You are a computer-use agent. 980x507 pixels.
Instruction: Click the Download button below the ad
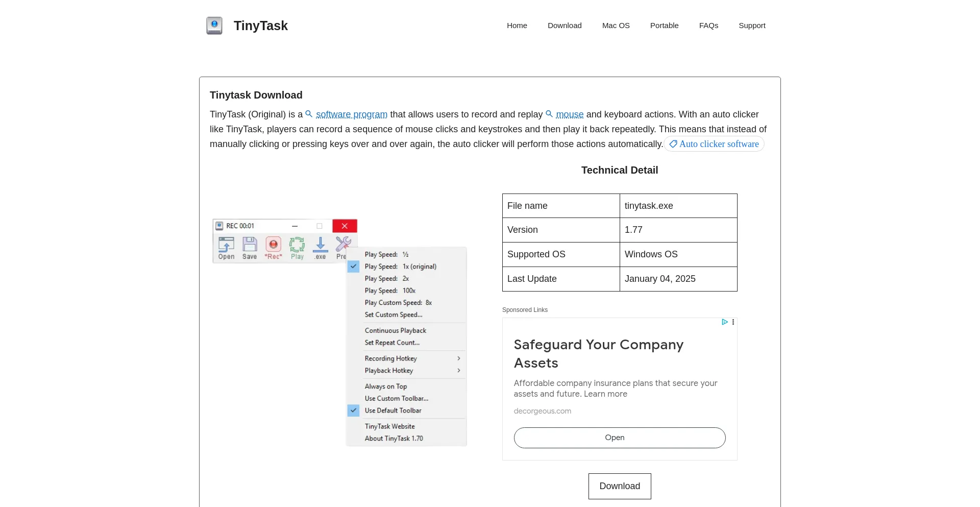point(620,486)
